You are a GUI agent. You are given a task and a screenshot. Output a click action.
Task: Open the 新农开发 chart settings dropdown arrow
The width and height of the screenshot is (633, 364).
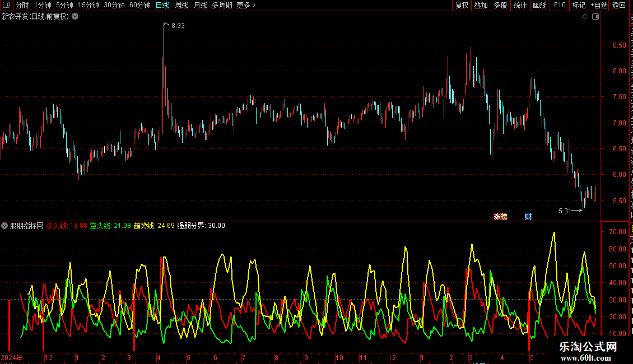pos(75,17)
